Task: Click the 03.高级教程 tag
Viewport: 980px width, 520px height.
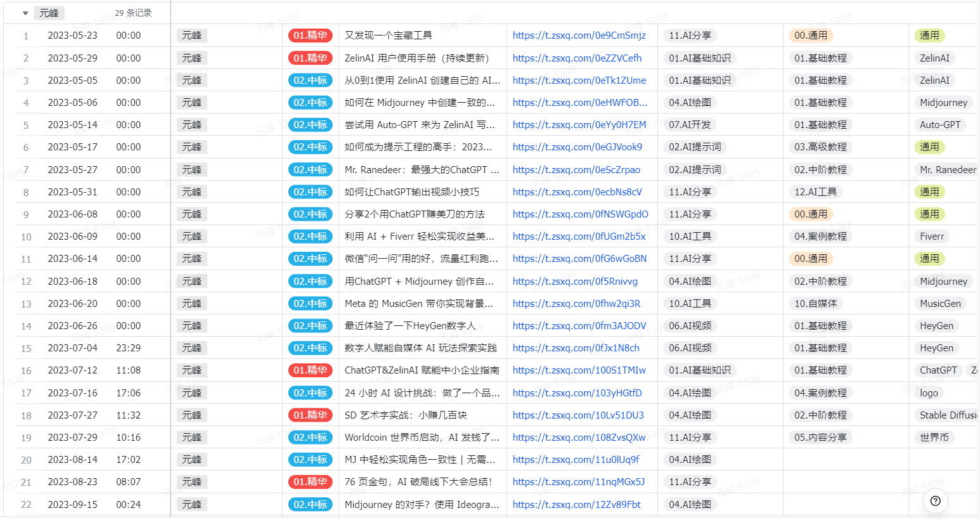Action: [x=820, y=147]
